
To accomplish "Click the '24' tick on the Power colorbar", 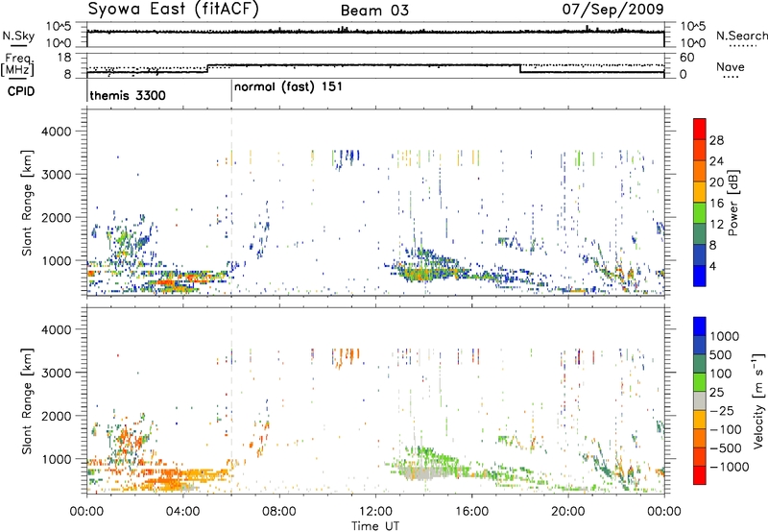I will tap(716, 161).
